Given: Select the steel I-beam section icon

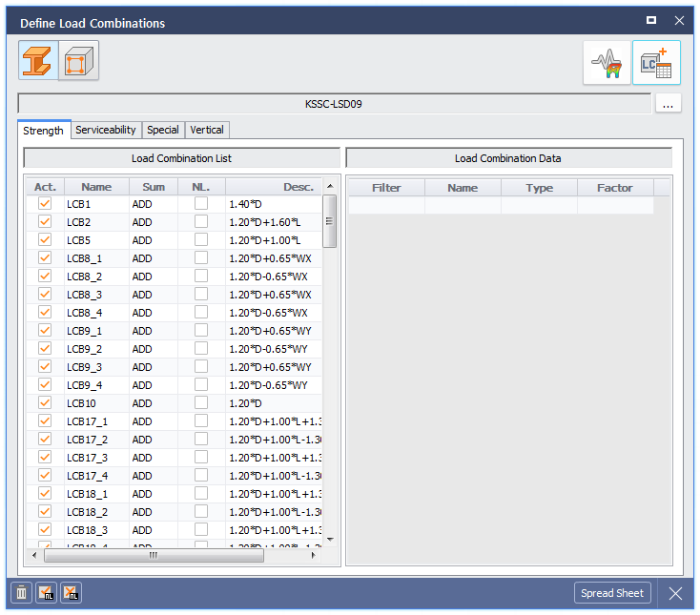Looking at the screenshot, I should 38,61.
